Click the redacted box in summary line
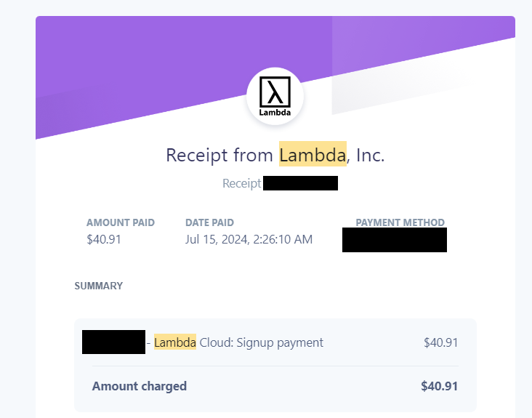 (x=113, y=342)
